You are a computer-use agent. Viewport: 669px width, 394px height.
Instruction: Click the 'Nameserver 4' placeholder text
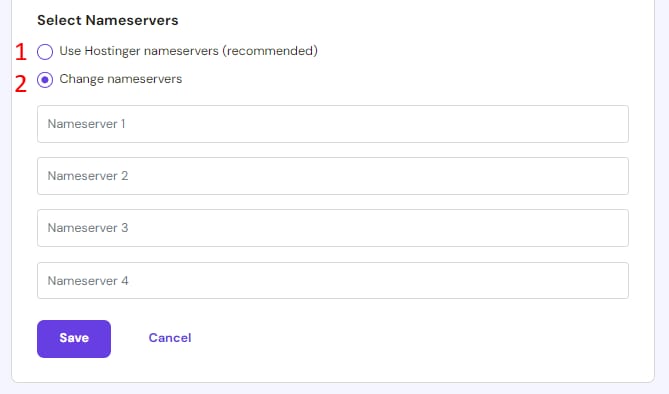pyautogui.click(x=88, y=281)
